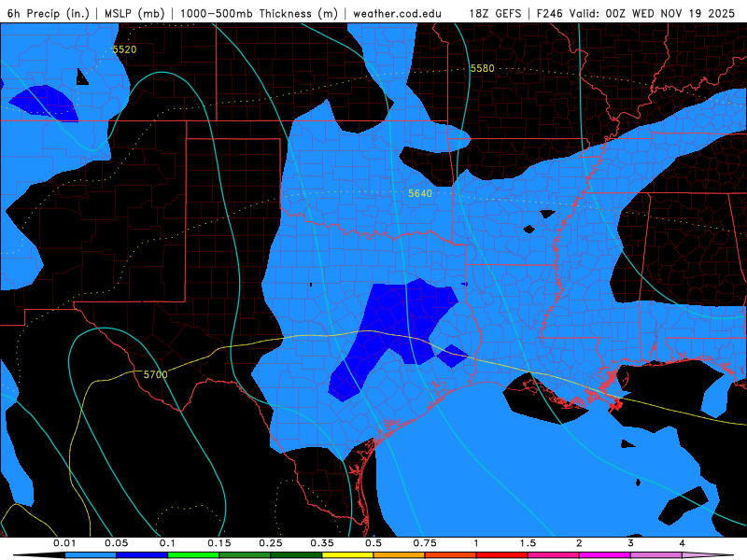Click the 0.01 legend value
The height and width of the screenshot is (560, 747).
[x=64, y=543]
